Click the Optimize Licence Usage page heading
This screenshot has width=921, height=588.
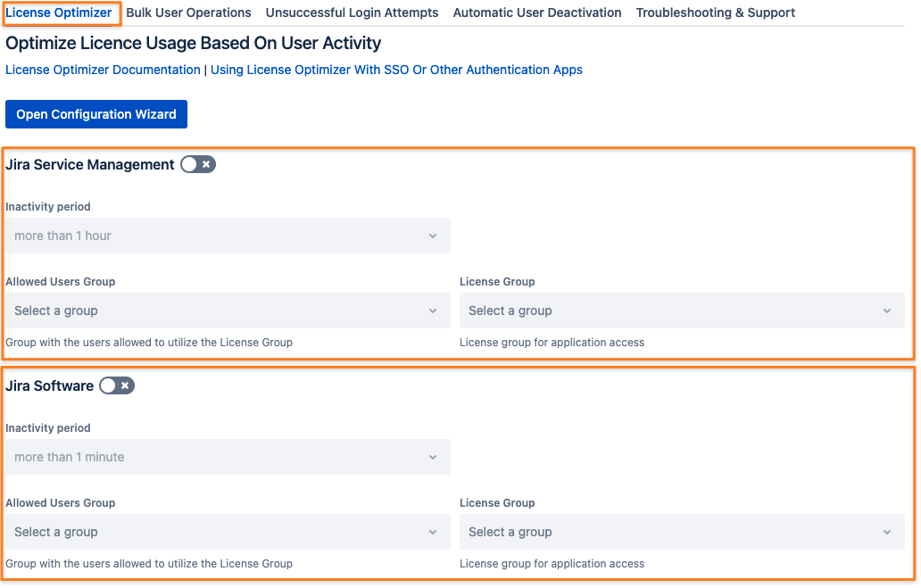[x=193, y=43]
